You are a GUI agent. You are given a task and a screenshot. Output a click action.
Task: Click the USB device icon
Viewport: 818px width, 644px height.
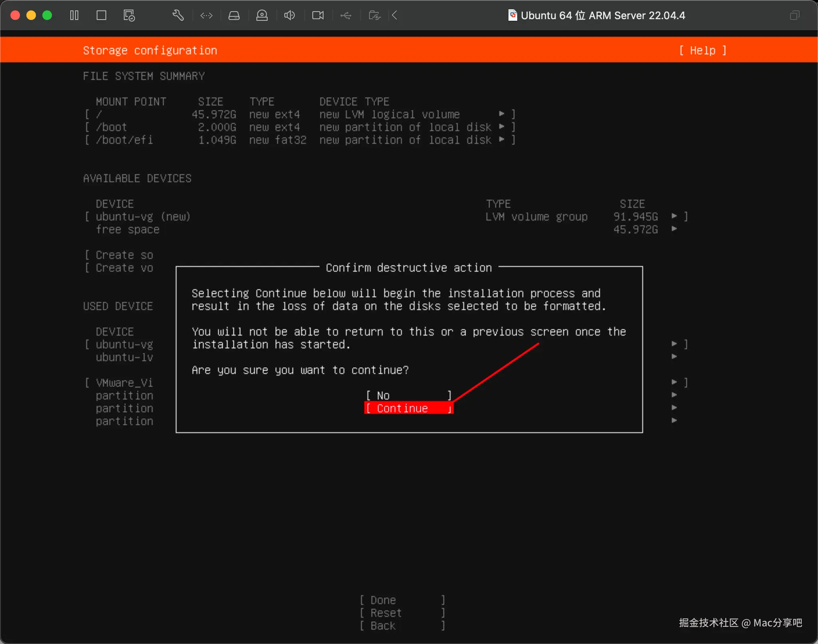346,16
